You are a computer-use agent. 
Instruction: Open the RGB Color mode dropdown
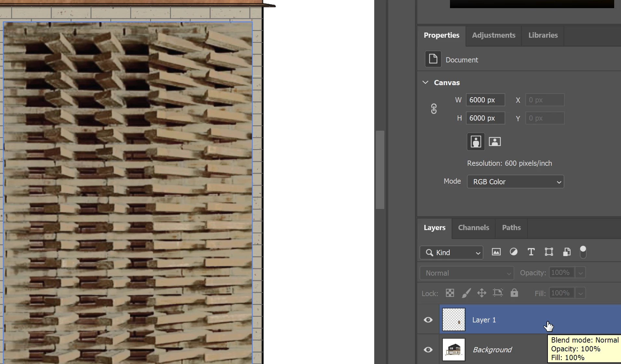pyautogui.click(x=516, y=182)
